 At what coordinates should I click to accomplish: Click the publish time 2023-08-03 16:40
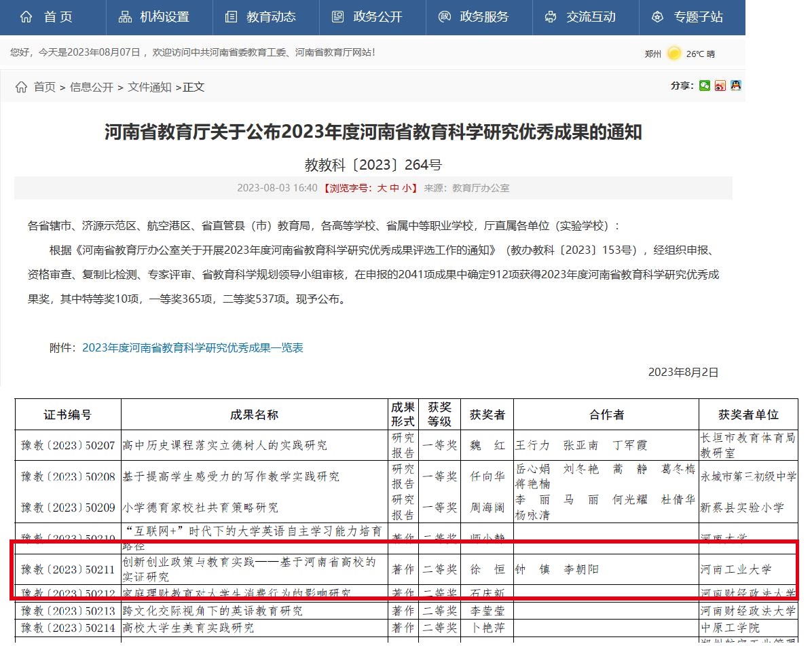pyautogui.click(x=277, y=188)
